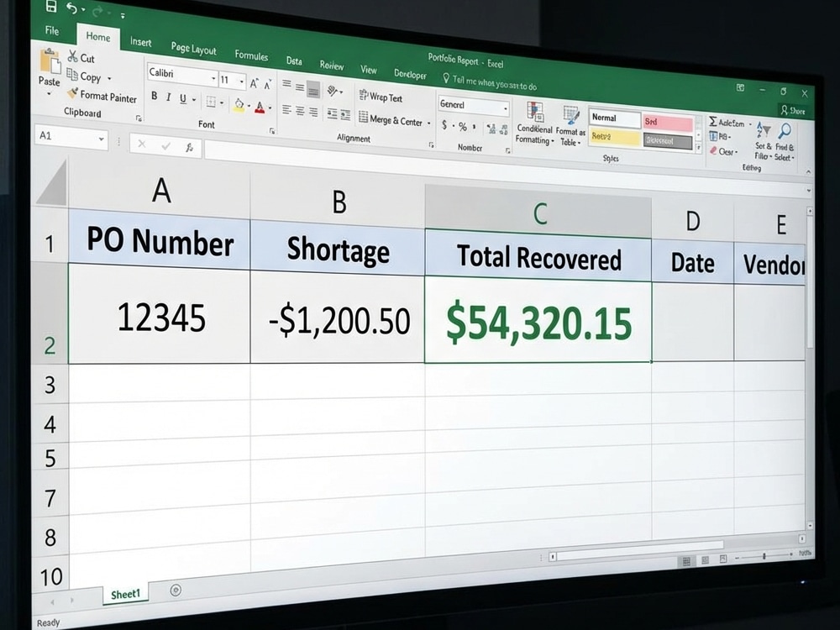Activate the Format Painter brush
The height and width of the screenshot is (630, 840).
click(72, 93)
